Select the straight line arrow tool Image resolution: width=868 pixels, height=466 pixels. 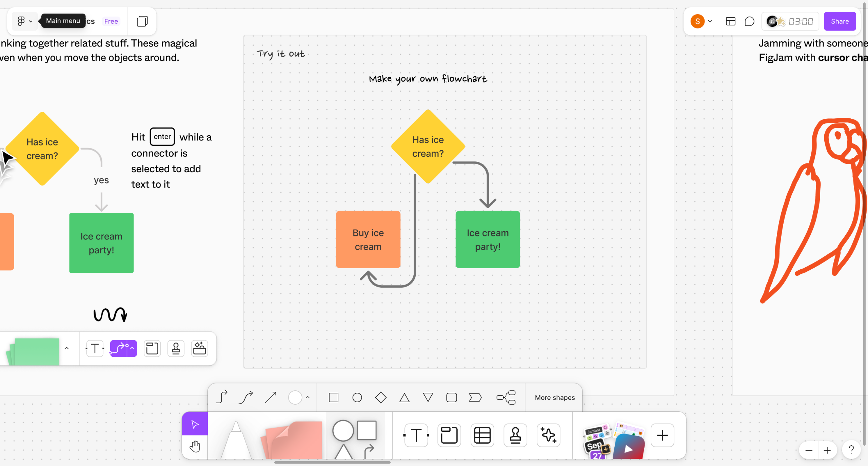(x=270, y=397)
